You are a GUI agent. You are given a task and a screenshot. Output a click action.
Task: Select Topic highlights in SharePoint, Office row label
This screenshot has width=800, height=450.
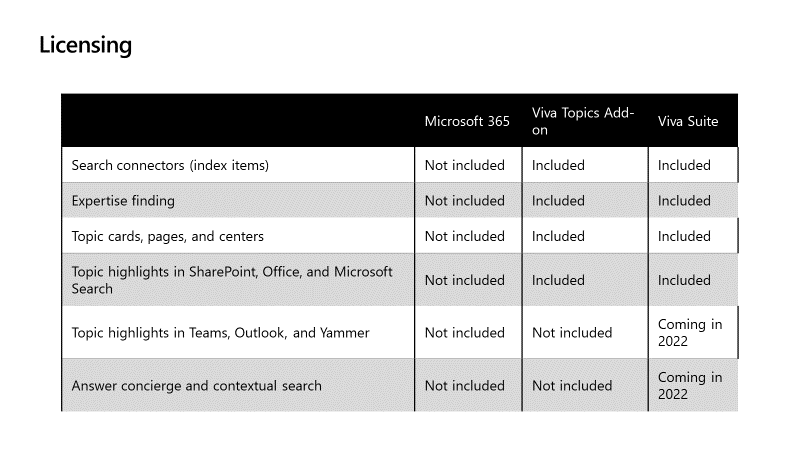(x=232, y=280)
